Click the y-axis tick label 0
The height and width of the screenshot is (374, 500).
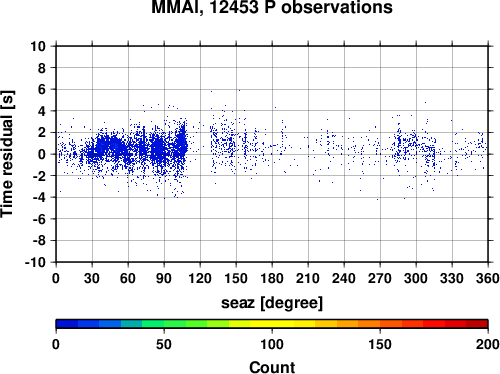tap(42, 154)
